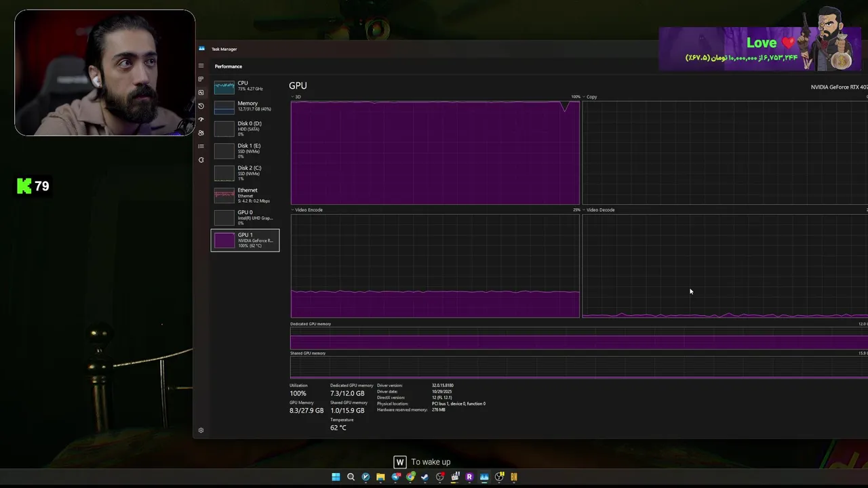Click the driver date 10/29/2025 text

pos(441,392)
